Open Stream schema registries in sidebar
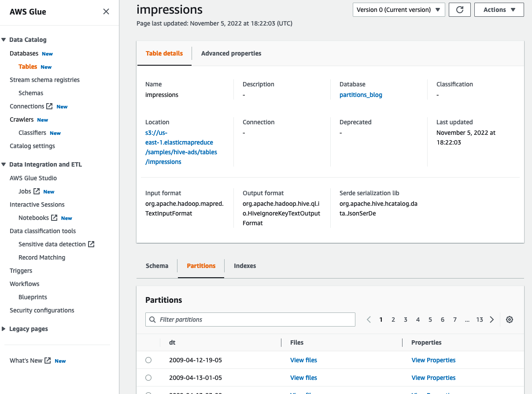This screenshot has height=394, width=532. (x=44, y=80)
